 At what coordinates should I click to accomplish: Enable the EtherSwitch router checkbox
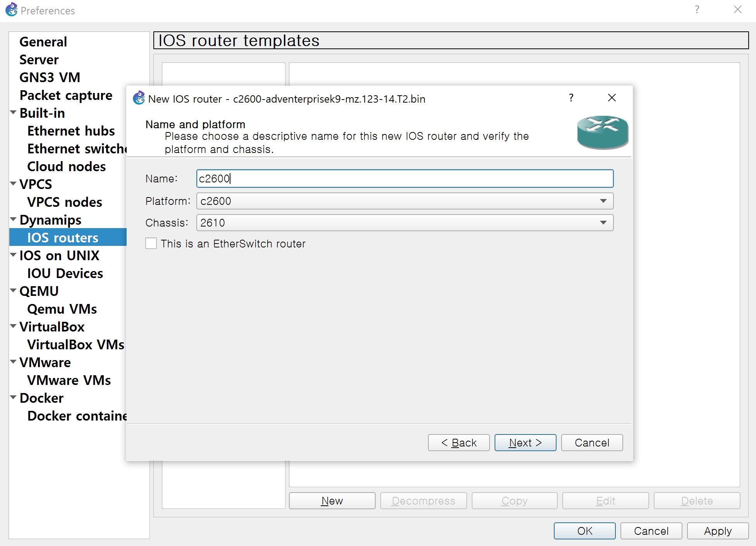coord(151,244)
